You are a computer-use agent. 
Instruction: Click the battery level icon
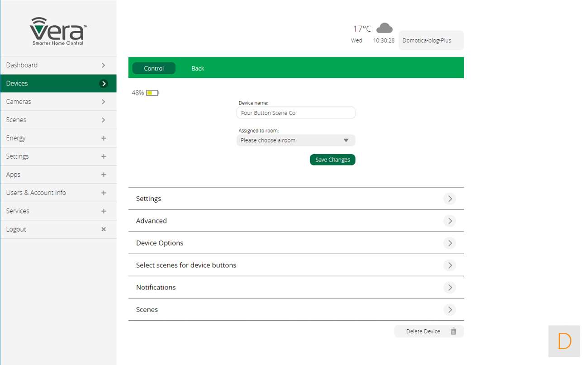click(x=152, y=93)
